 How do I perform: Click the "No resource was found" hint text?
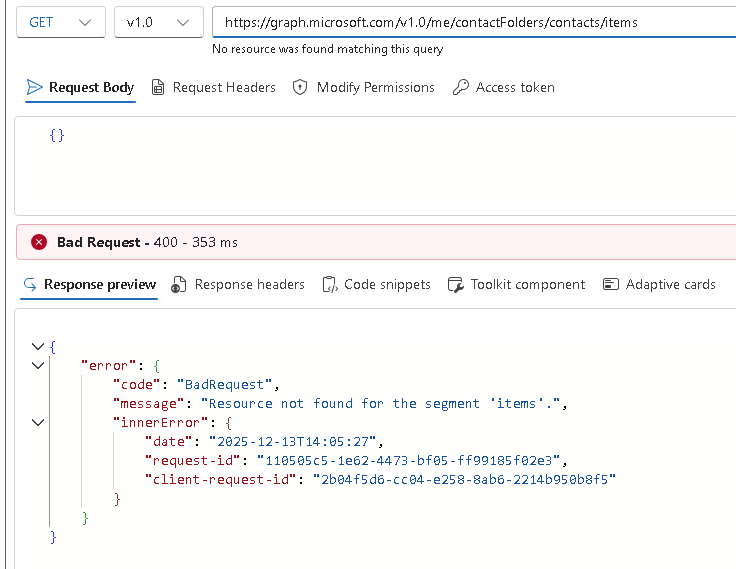(328, 49)
